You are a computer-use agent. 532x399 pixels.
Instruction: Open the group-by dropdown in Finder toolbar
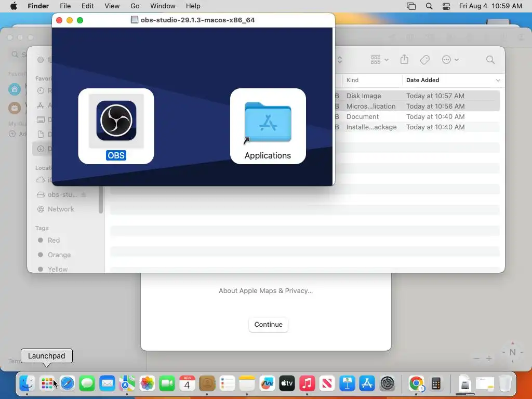pyautogui.click(x=379, y=60)
